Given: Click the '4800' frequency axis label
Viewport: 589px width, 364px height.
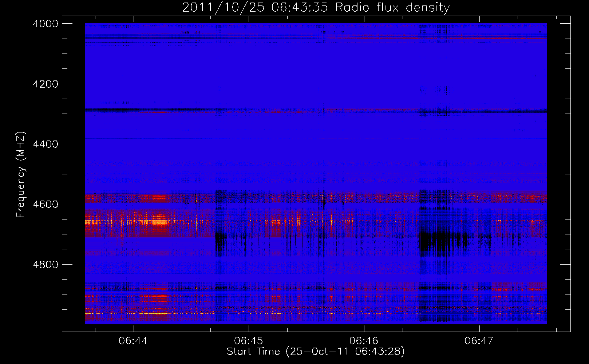Looking at the screenshot, I should point(46,265).
